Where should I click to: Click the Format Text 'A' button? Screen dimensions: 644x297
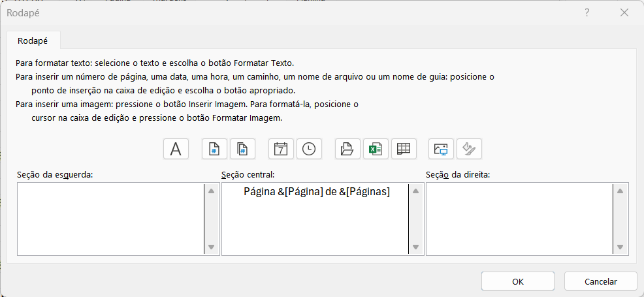click(176, 149)
